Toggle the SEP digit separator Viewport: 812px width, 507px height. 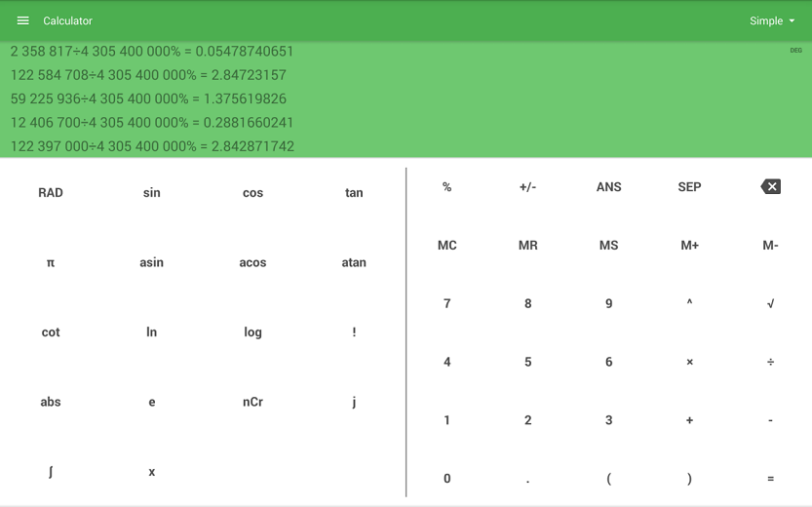tap(689, 187)
